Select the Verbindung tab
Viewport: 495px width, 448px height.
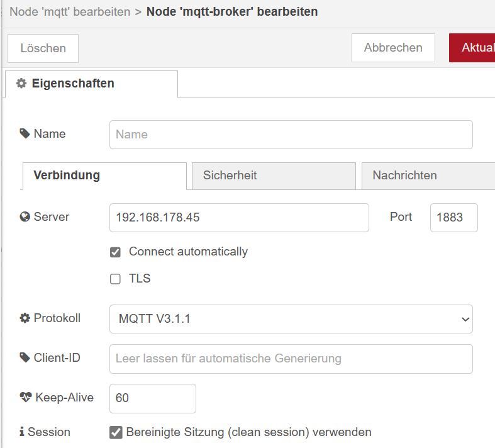[x=104, y=176]
